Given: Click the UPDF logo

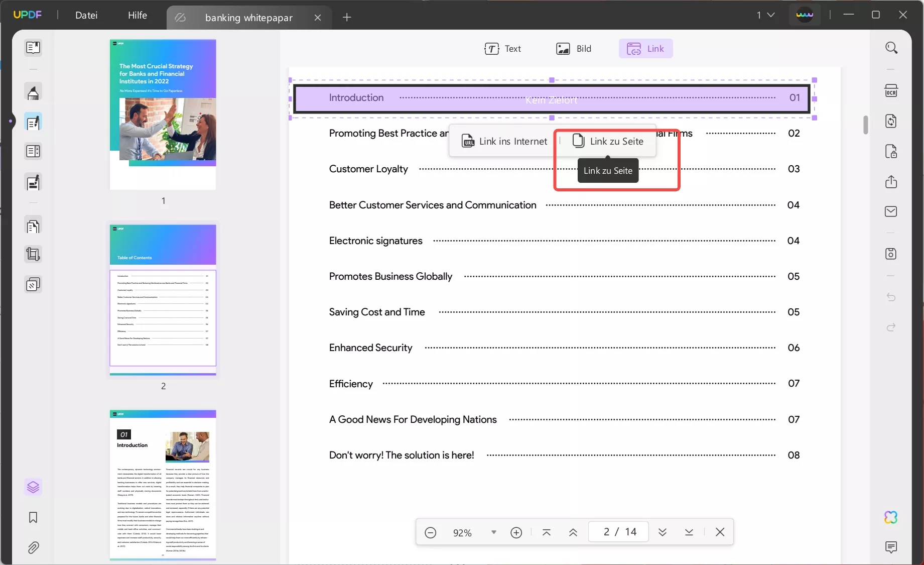Looking at the screenshot, I should point(28,15).
